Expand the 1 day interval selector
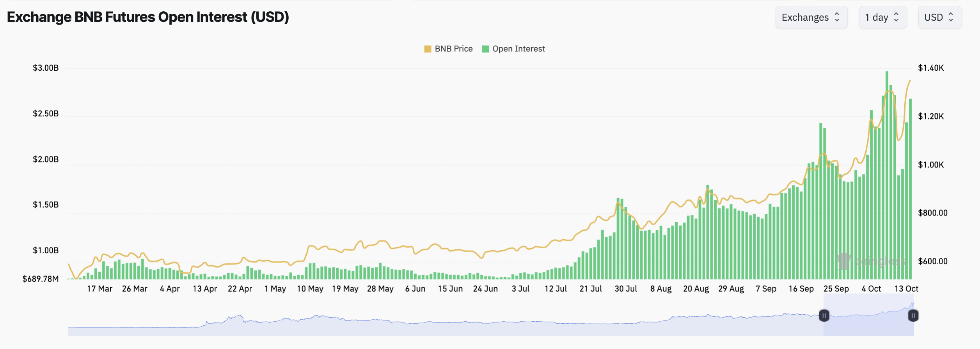 tap(882, 17)
